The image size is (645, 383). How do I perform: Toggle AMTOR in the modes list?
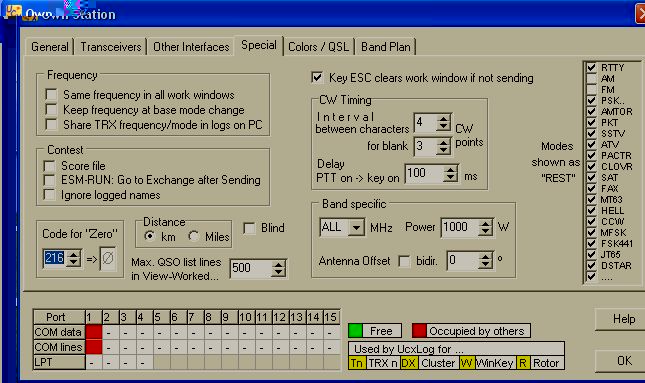coord(592,111)
